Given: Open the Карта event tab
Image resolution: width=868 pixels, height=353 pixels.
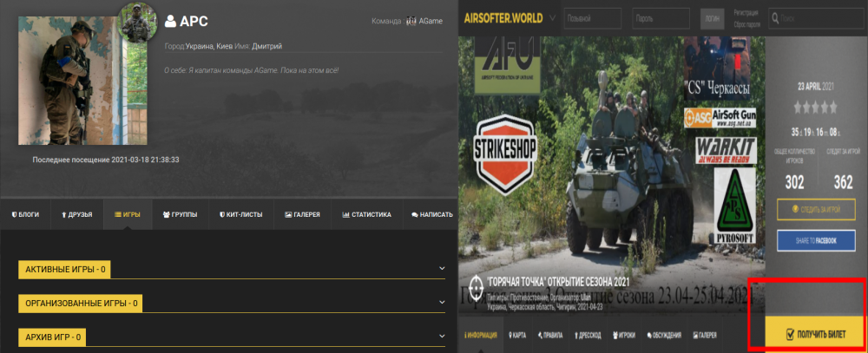Looking at the screenshot, I should [515, 335].
